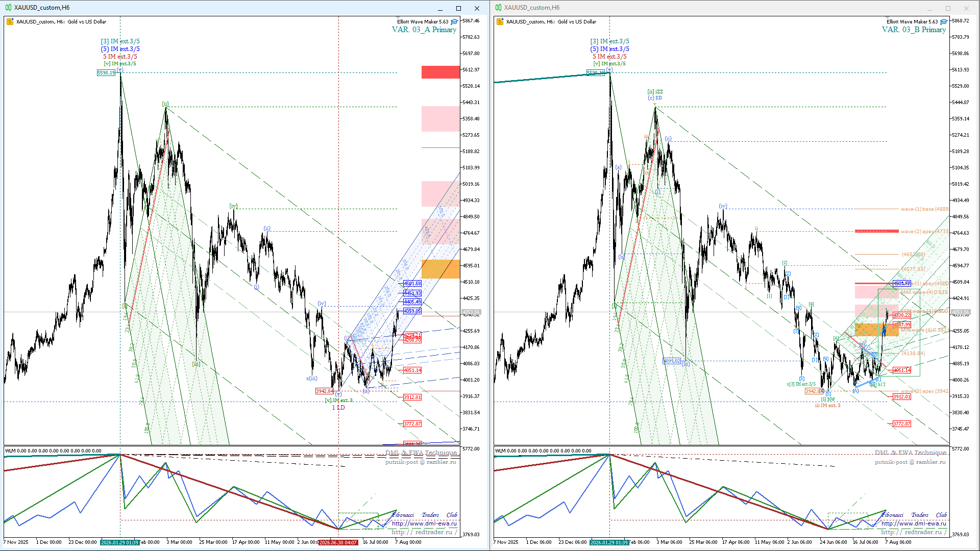Select the 4051.14 label in VAR. 03_B chart

pyautogui.click(x=902, y=370)
